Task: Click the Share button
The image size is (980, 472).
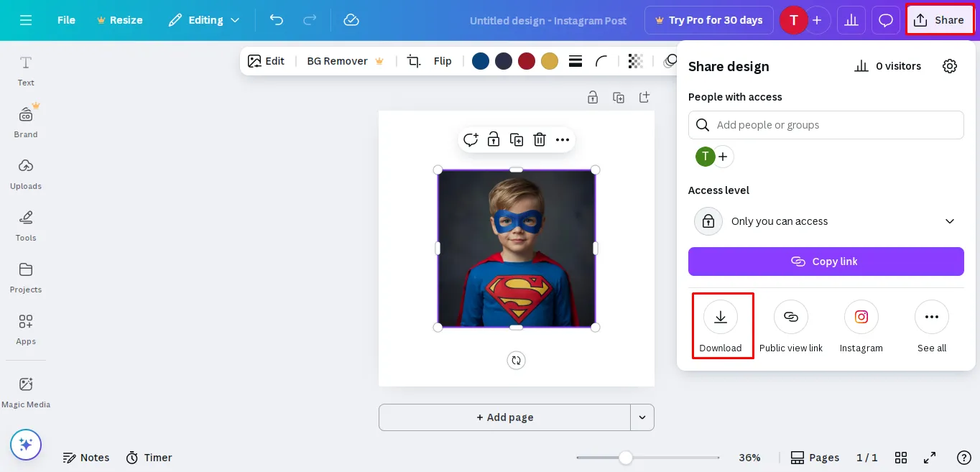Action: click(940, 20)
